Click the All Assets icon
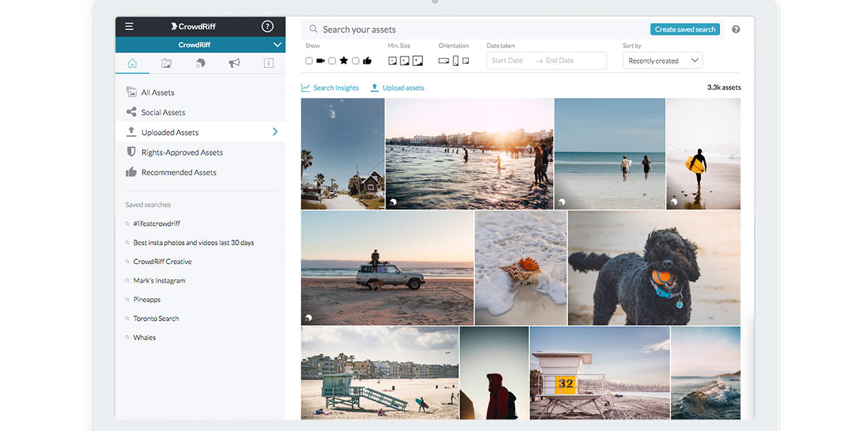This screenshot has width=868, height=431. (132, 92)
